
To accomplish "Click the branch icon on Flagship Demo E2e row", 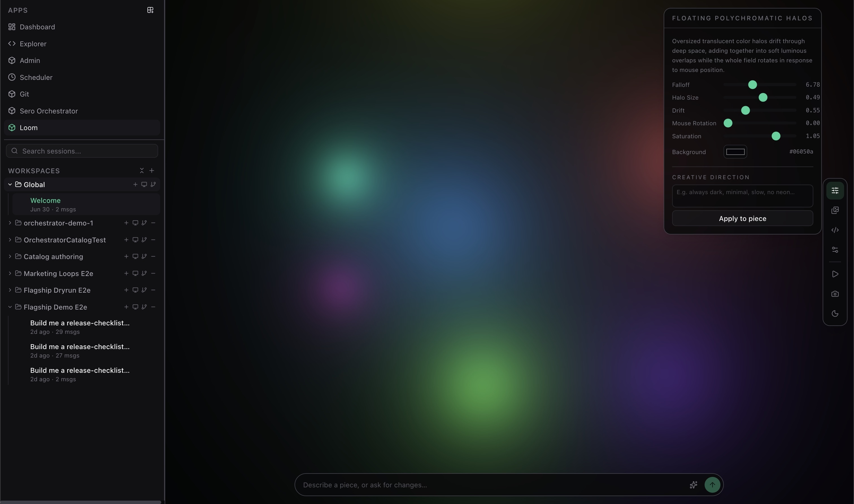I will (144, 307).
